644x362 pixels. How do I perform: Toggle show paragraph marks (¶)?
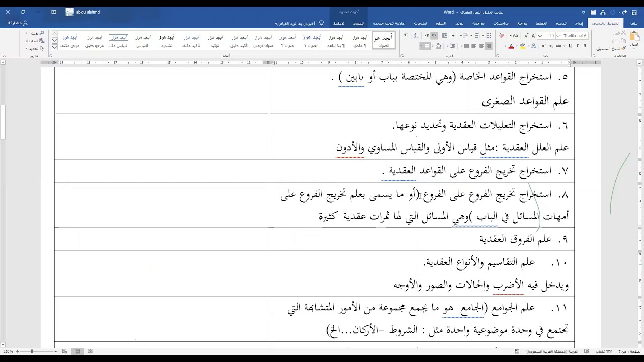click(406, 36)
